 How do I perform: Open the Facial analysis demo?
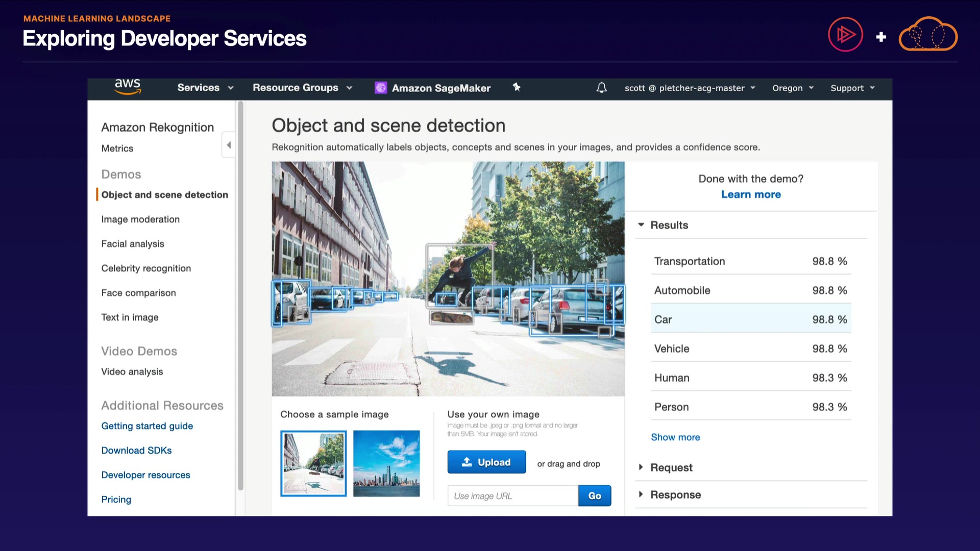[x=133, y=244]
